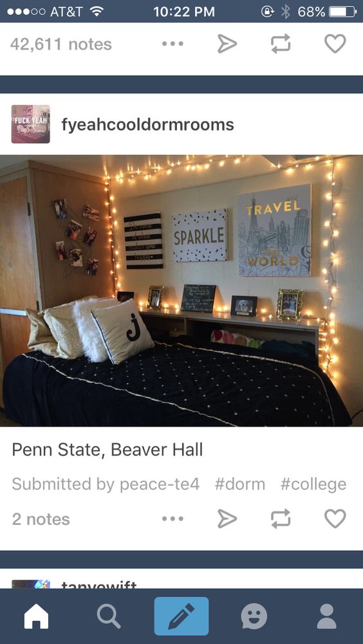Viewport: 363px width, 644px height.
Task: View the 2 notes on dorm post
Action: 41,519
